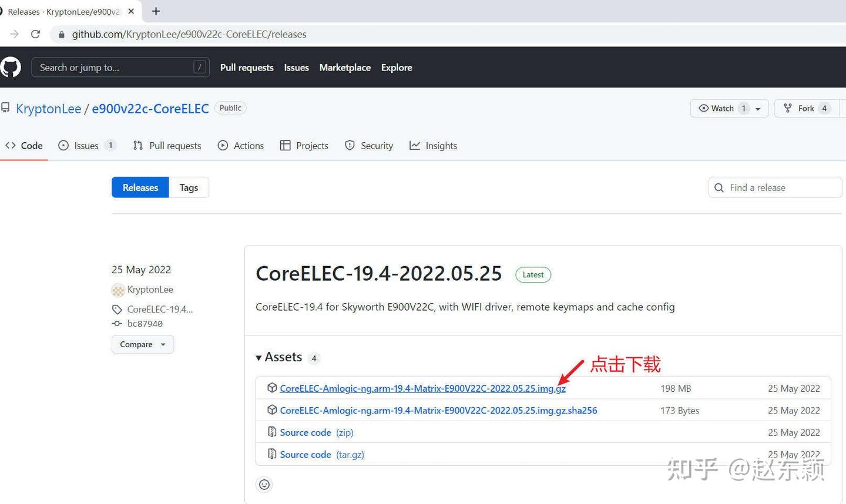
Task: Open the Compare dropdown
Action: [142, 344]
